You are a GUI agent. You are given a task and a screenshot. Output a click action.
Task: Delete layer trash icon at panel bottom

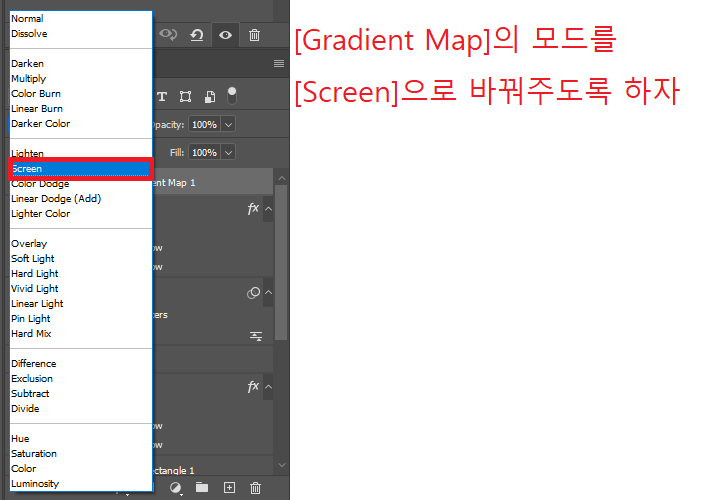click(255, 488)
